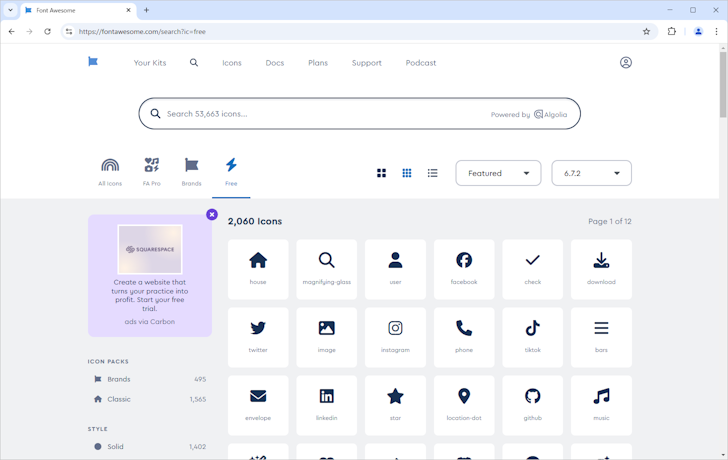Click the house icon tile
Screen dimensions: 728x460
(x=258, y=269)
